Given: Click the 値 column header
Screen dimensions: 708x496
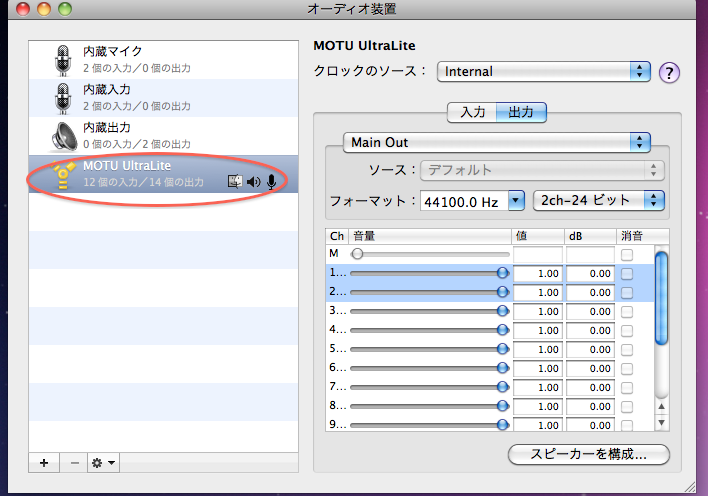Looking at the screenshot, I should click(538, 236).
